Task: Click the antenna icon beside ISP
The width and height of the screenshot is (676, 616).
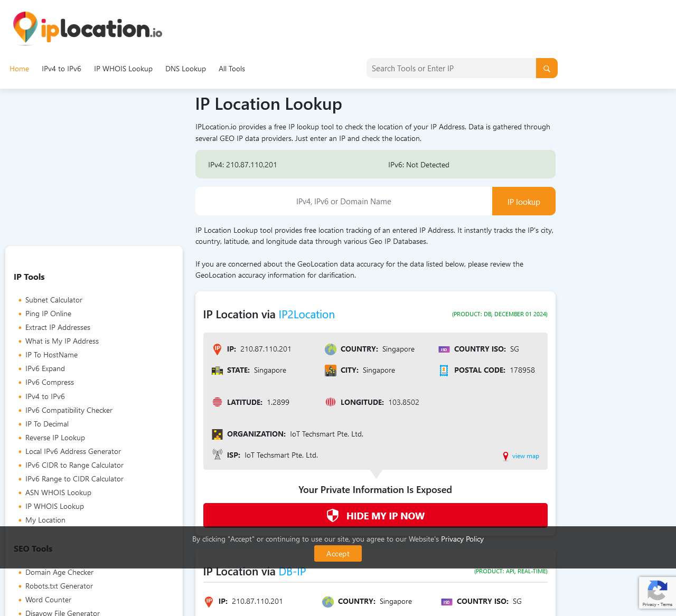Action: [x=217, y=454]
